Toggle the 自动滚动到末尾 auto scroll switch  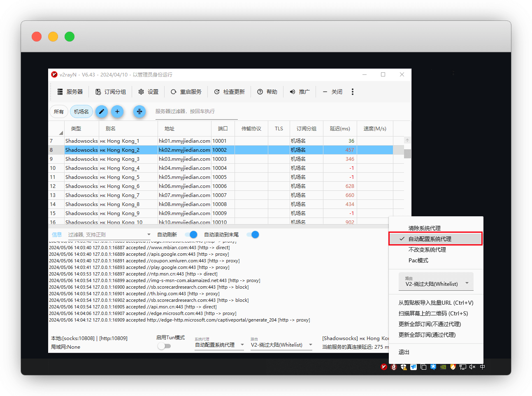coord(253,234)
